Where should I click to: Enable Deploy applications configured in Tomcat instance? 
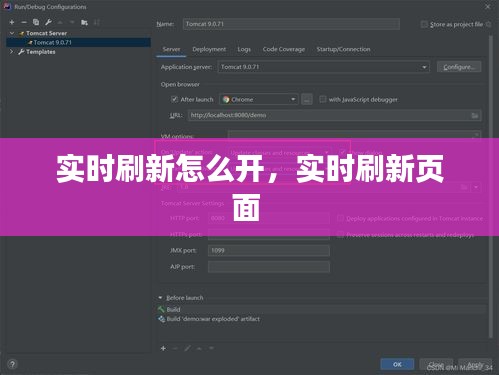[x=340, y=218]
